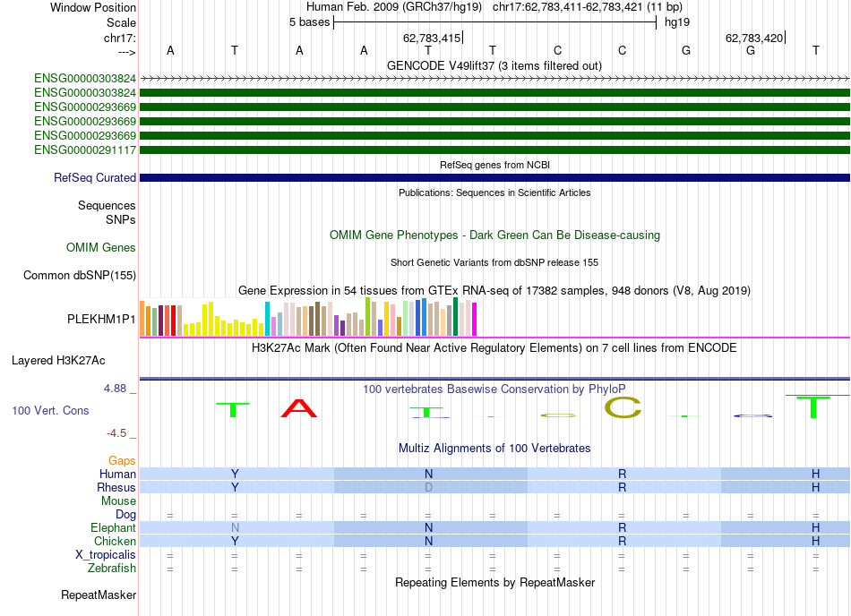851x616 pixels.
Task: Click ENSG00000303824 label beside the solid green bar
Action: [85, 93]
